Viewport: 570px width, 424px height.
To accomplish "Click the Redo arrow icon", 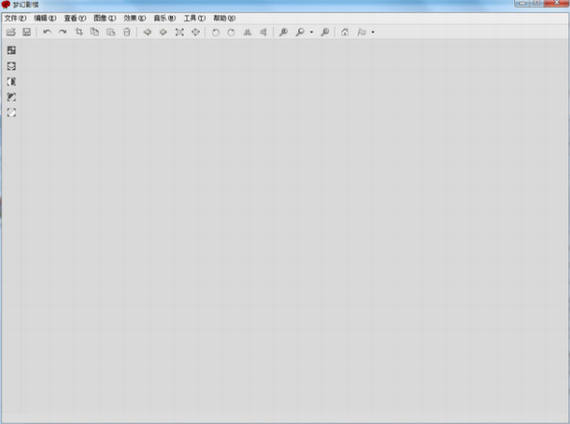I will [63, 32].
